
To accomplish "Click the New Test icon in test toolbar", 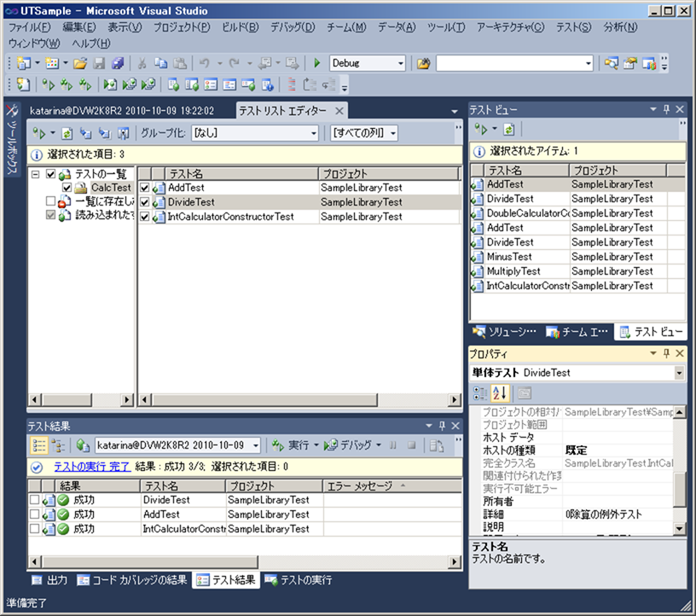I will click(24, 84).
